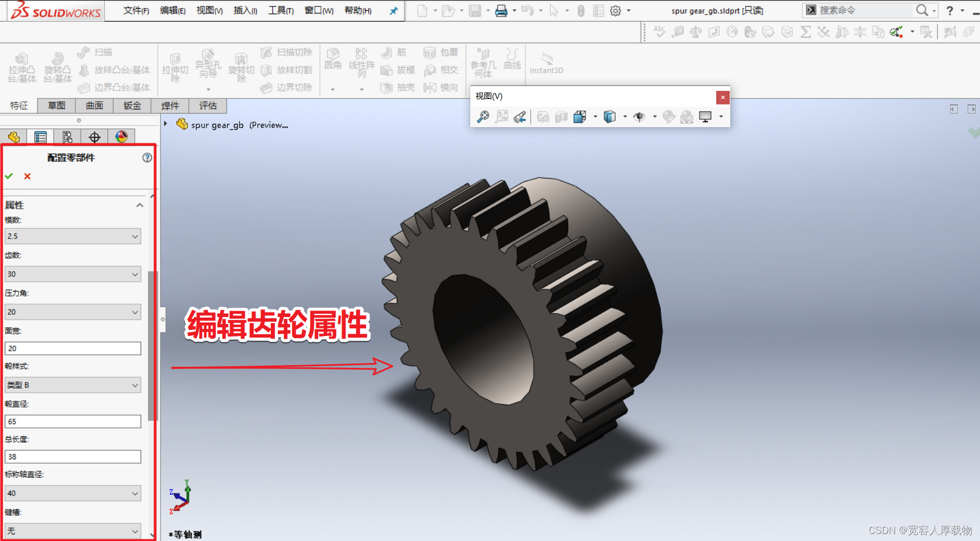Screen dimensions: 980x541
Task: Open the 窗口(W) menu
Action: [319, 11]
